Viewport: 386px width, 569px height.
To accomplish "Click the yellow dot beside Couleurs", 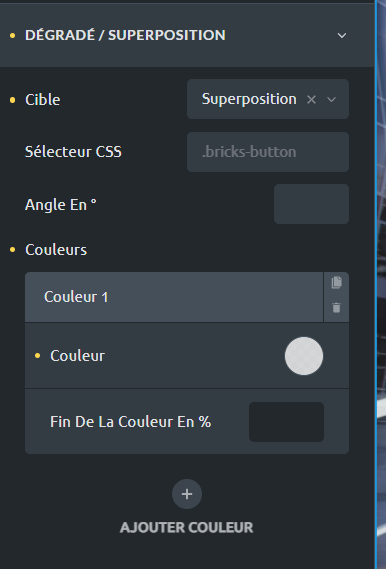I will pos(13,250).
